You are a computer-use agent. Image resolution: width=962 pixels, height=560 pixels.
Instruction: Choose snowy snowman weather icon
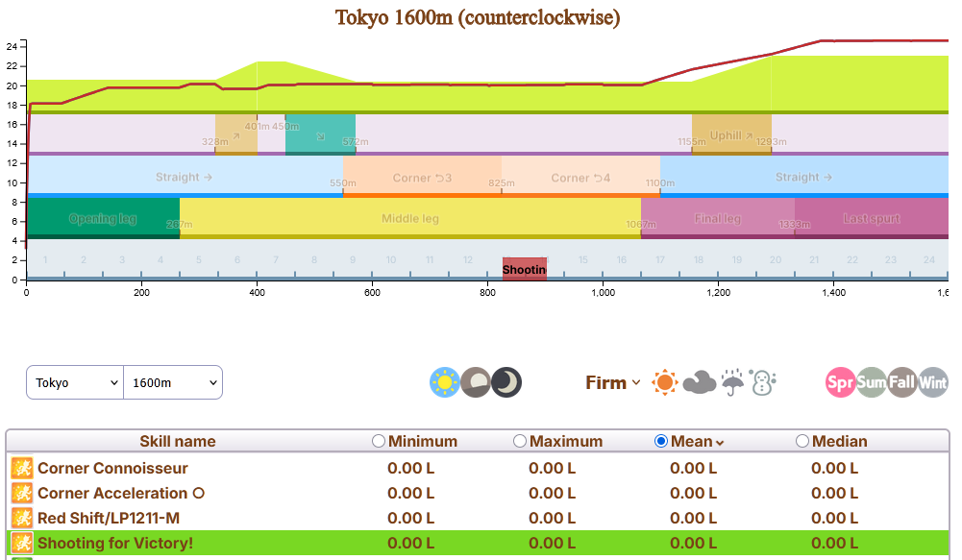pos(763,382)
